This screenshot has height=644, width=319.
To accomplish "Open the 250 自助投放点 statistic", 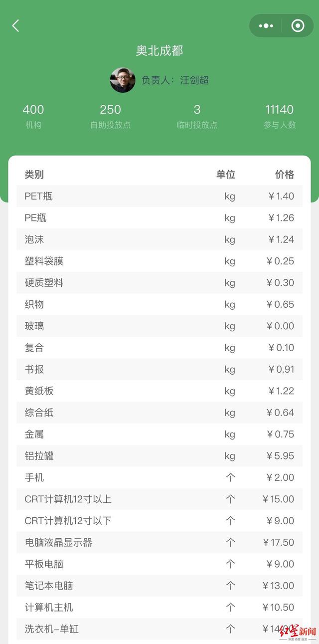I will coord(110,116).
